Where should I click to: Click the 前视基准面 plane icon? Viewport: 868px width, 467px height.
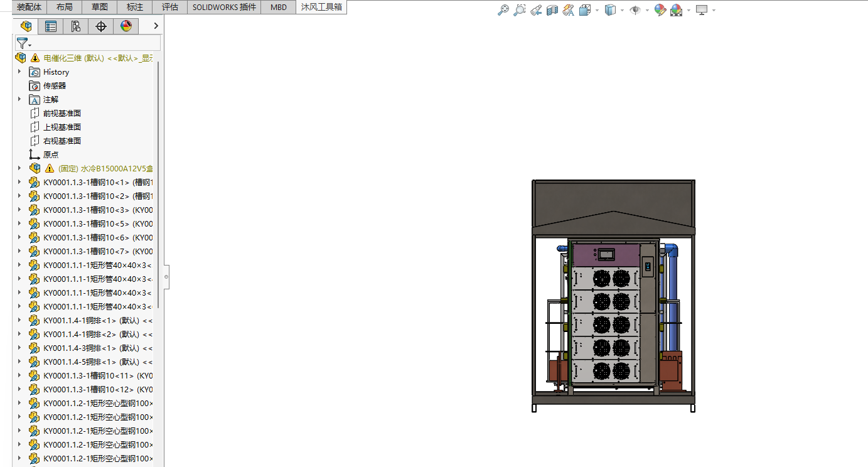click(x=35, y=113)
